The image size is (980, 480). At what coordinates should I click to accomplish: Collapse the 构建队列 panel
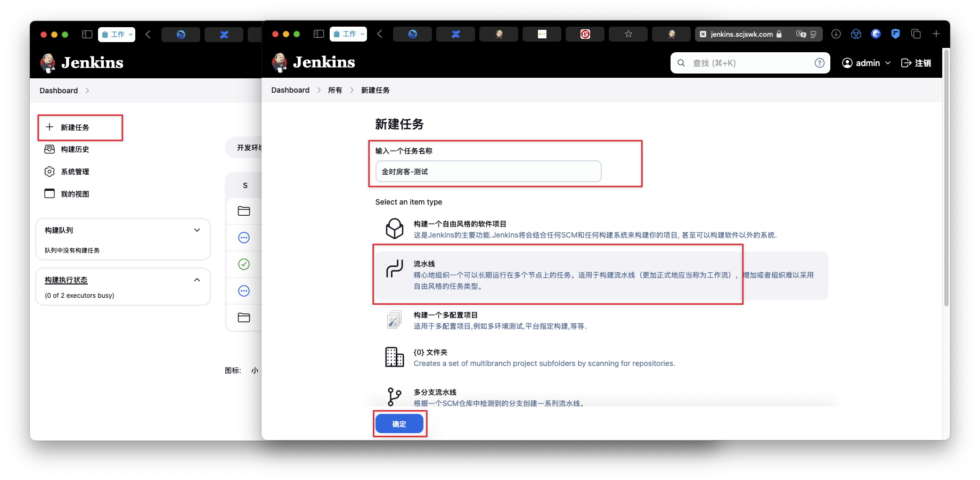(197, 230)
